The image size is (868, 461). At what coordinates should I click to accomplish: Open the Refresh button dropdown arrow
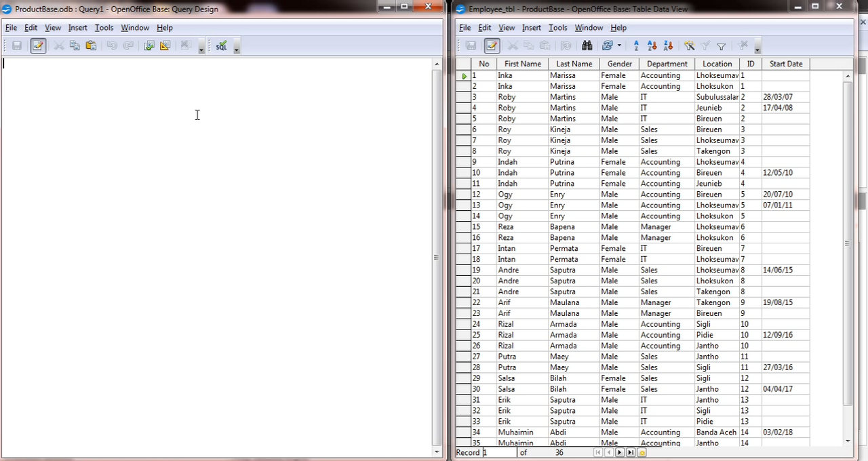pos(619,45)
